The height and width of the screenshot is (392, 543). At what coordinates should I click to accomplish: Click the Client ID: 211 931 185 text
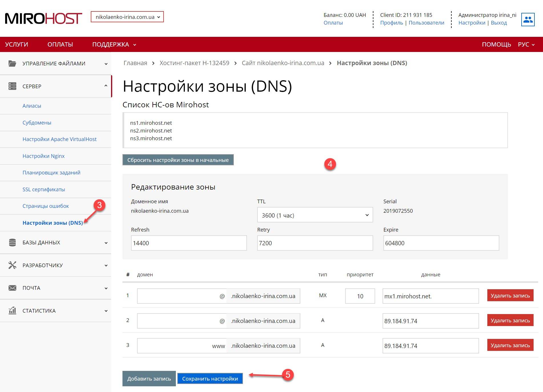406,15
